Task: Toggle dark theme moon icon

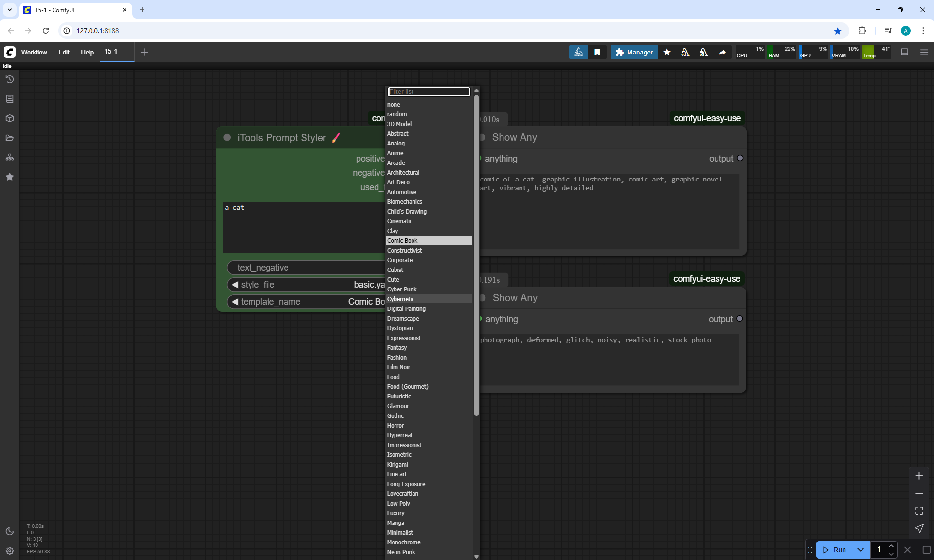Action: [10, 531]
